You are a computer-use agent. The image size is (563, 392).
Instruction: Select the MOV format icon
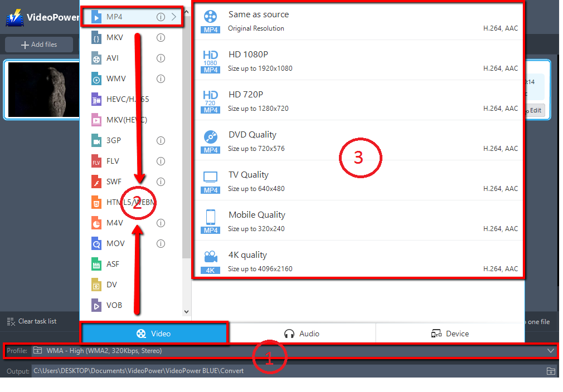point(97,243)
